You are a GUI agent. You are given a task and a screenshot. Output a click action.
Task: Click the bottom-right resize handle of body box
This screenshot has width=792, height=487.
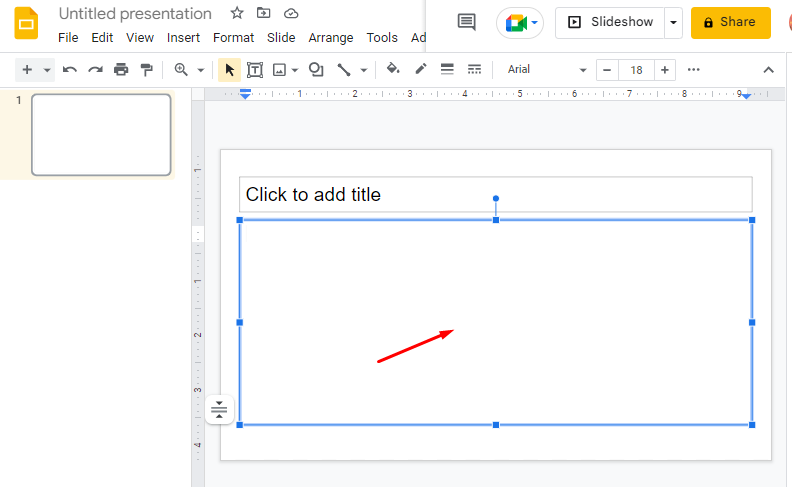tap(752, 425)
